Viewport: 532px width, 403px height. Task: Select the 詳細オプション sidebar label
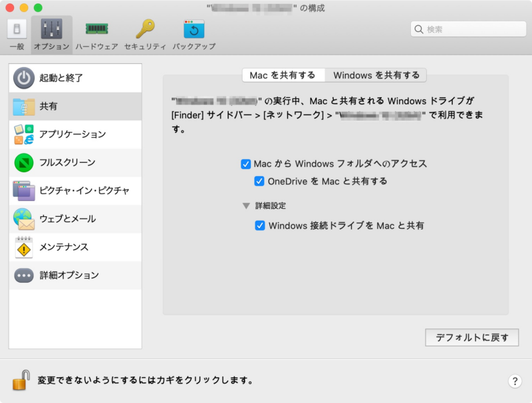69,275
